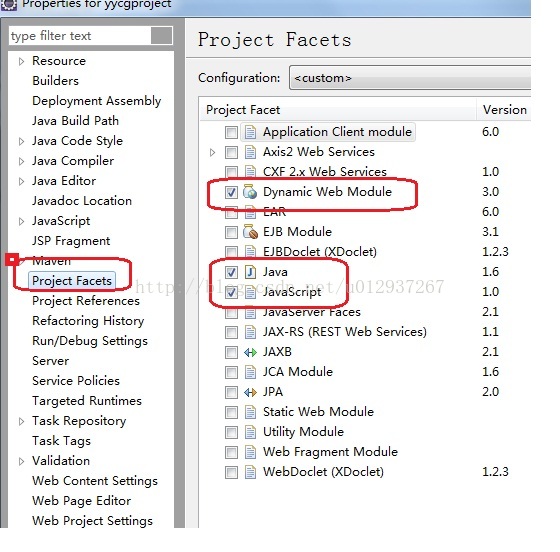Click the EJB Module bean icon
Screen dimensions: 560x552
[x=250, y=232]
